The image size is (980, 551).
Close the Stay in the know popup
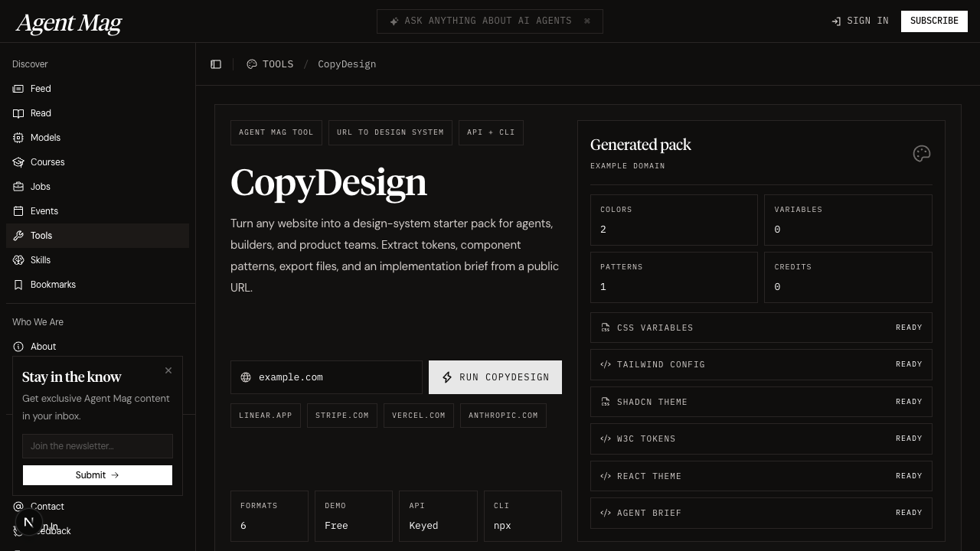tap(168, 370)
